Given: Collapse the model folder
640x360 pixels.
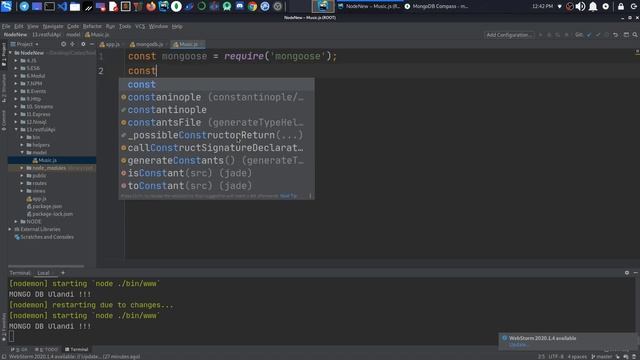Looking at the screenshot, I should [22, 152].
